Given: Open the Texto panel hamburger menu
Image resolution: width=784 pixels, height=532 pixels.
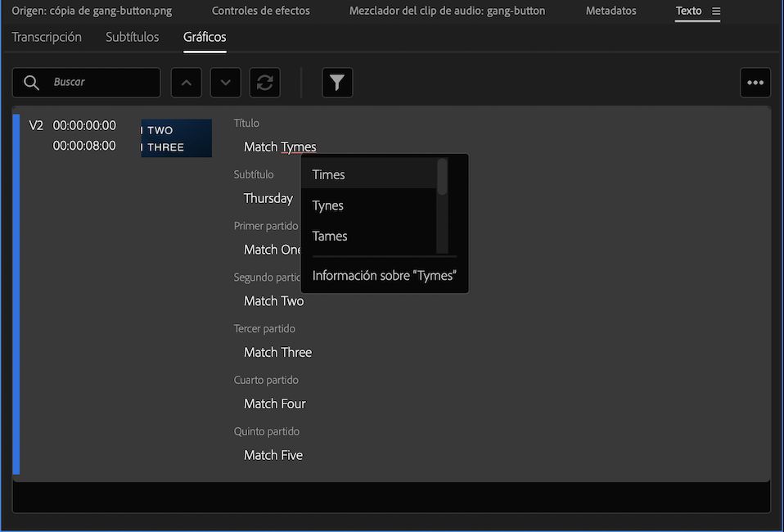Looking at the screenshot, I should [x=716, y=11].
